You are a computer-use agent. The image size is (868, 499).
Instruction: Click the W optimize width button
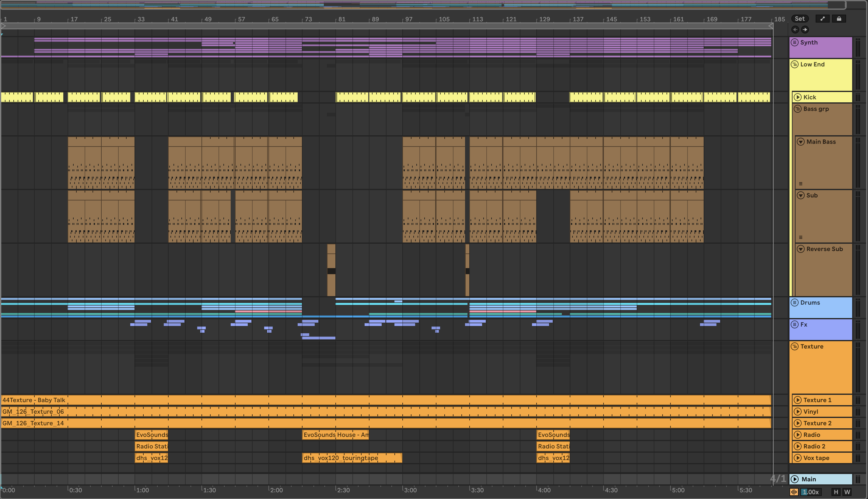click(847, 492)
